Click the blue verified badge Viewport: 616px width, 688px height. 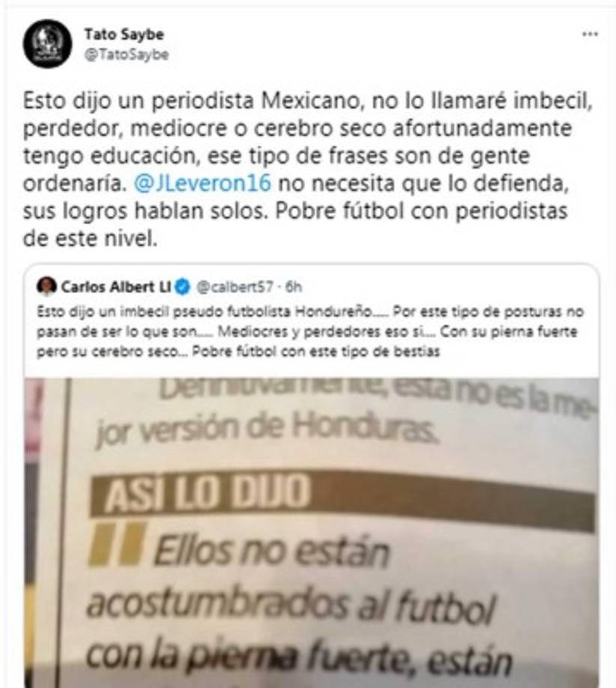coord(183,287)
